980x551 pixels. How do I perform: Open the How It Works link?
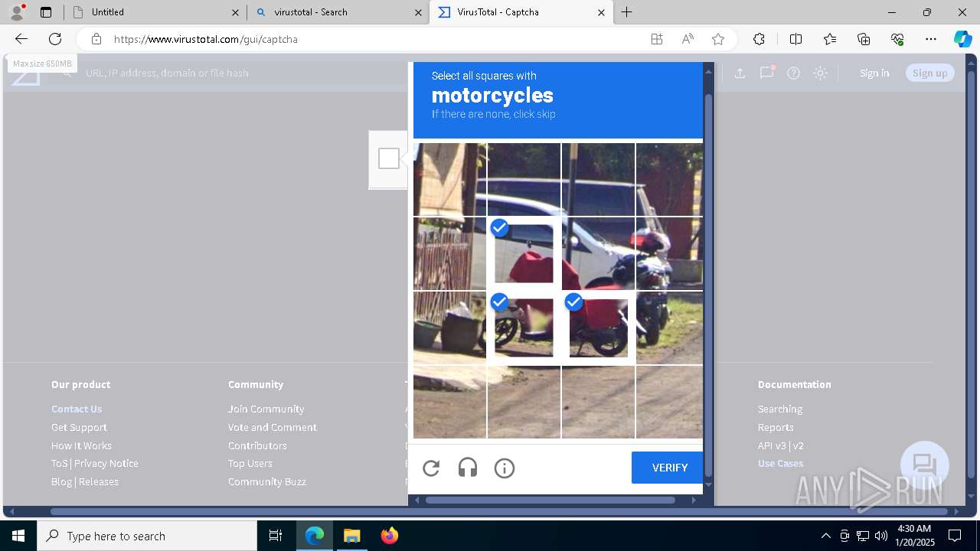81,445
